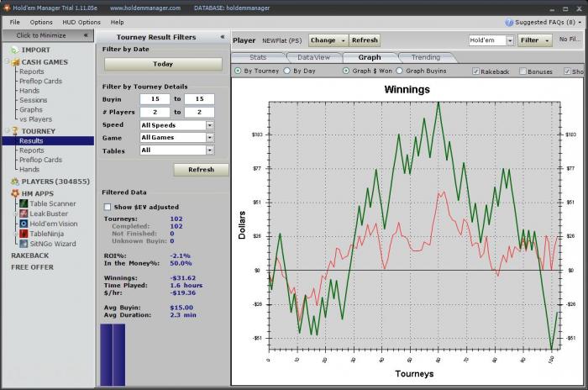
Task: Click the Table Scanner app icon
Action: 24,203
